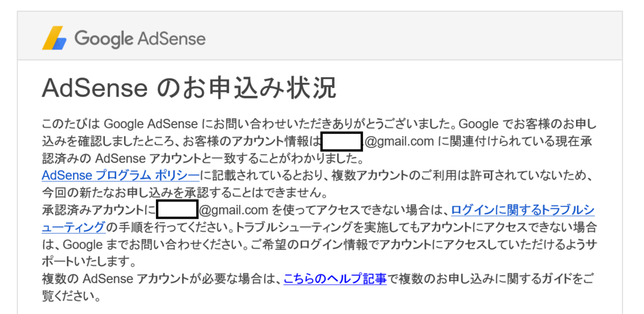The width and height of the screenshot is (644, 314).
Task: Click the first redacted box before @gmail.com
Action: click(341, 142)
